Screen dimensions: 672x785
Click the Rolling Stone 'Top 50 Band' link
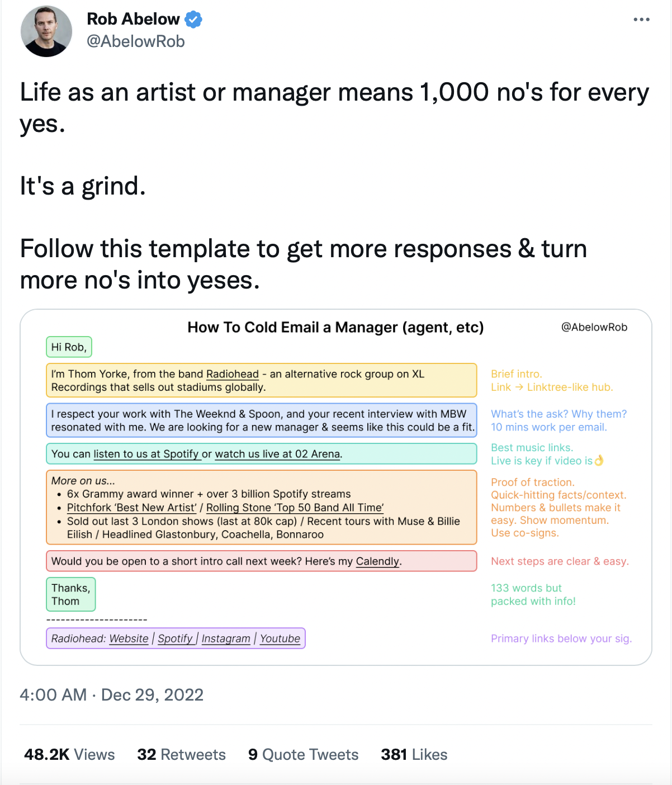295,508
